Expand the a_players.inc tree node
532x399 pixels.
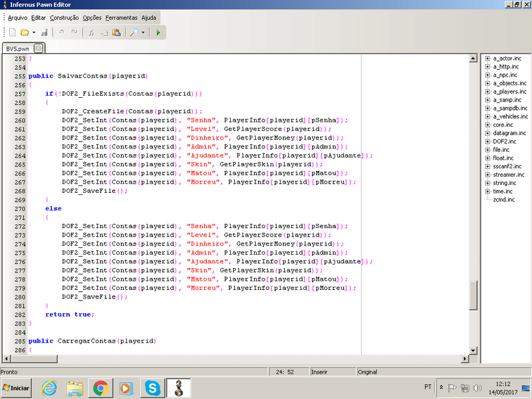pos(487,92)
